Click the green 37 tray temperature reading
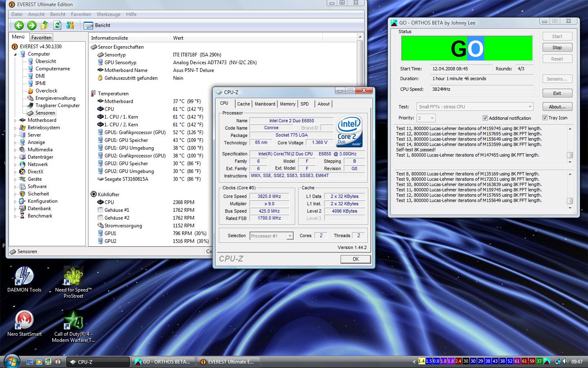 click(539, 361)
